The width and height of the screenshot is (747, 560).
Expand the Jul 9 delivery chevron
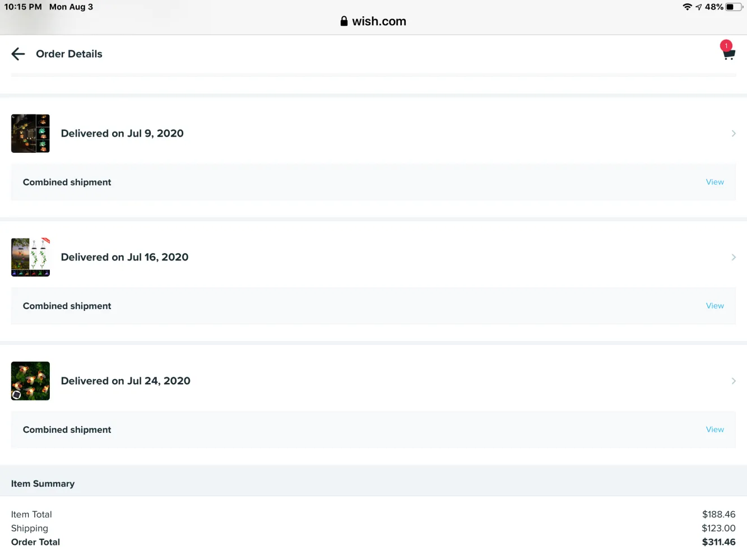click(733, 133)
